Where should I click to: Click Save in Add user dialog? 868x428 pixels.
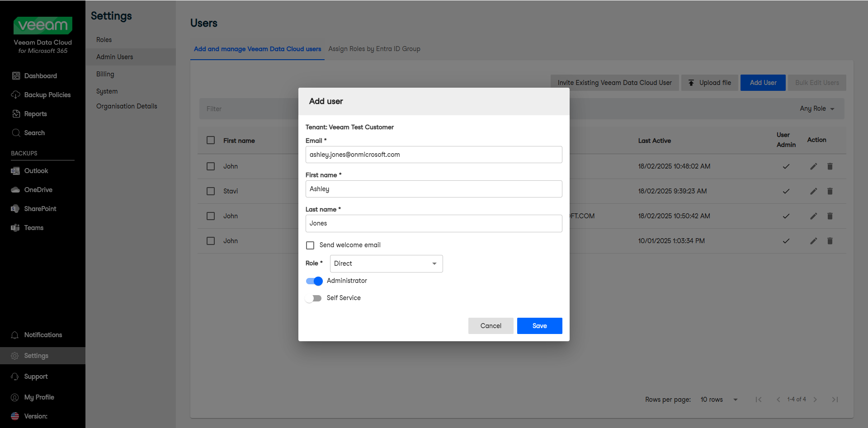click(x=540, y=326)
